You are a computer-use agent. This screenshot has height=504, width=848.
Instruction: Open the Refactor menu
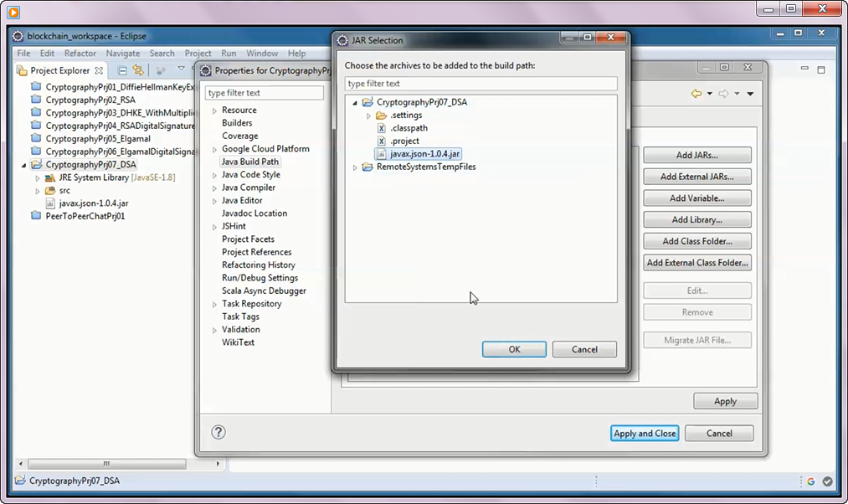point(80,53)
